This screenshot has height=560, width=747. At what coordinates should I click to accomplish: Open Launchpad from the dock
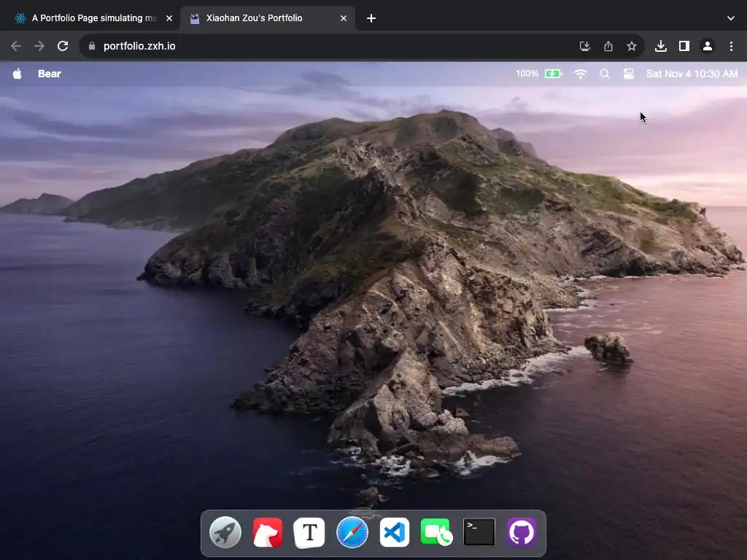coord(225,532)
